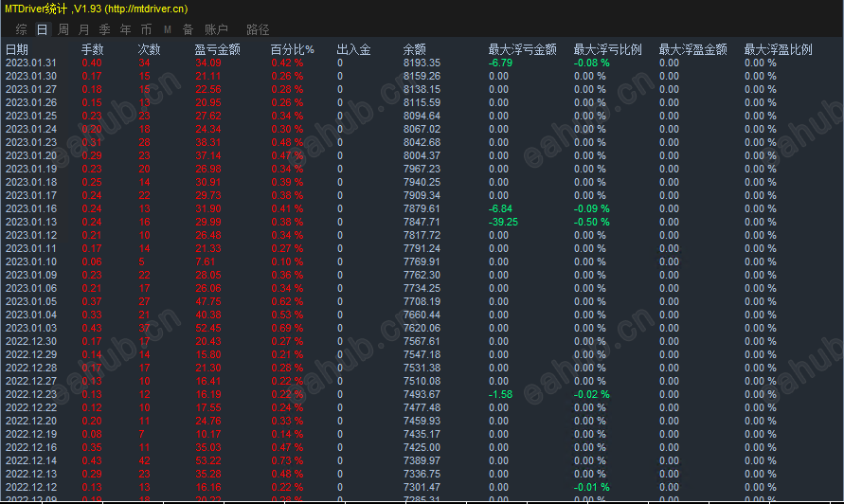Screen dimensions: 844x504
Task: Click the MTDriver统计 V1.93 title text
Action: (x=97, y=9)
